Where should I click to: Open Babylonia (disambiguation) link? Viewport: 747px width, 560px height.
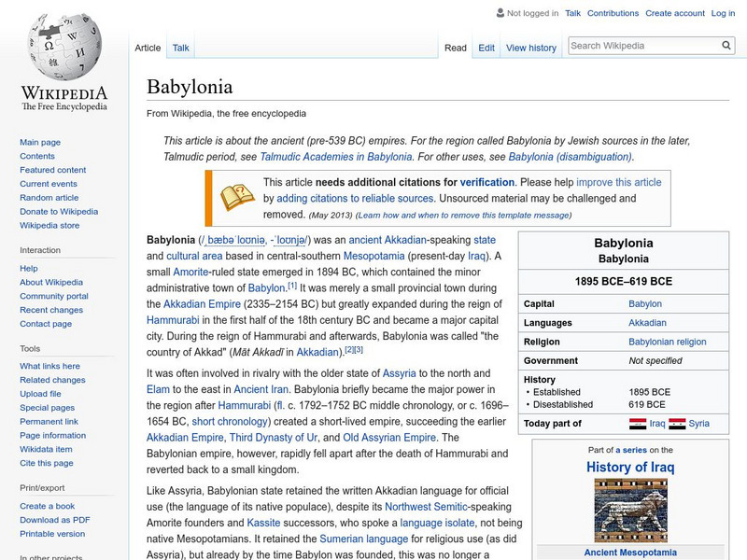click(x=571, y=157)
